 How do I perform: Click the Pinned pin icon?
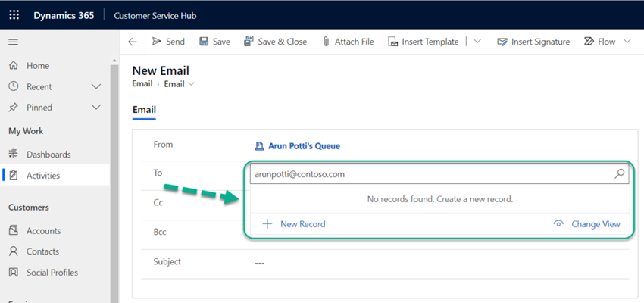[x=14, y=107]
